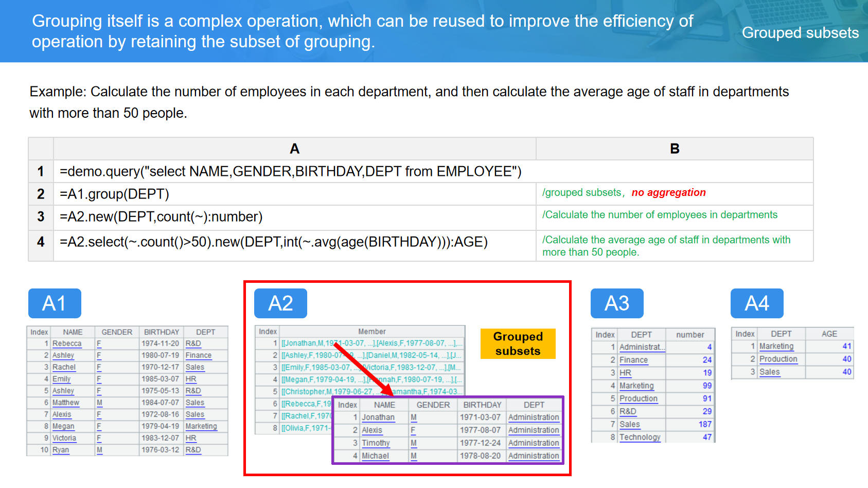Click the Member column header in A2
This screenshot has height=488, width=868.
pos(371,332)
